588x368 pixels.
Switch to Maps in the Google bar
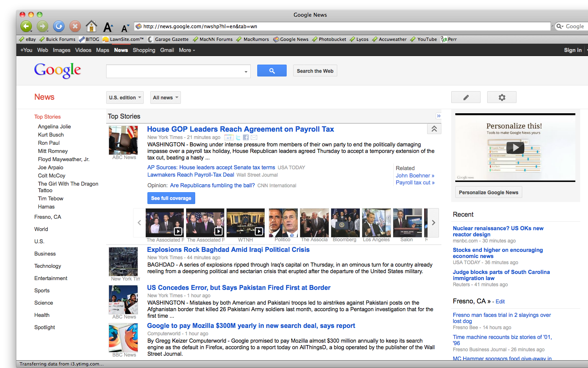[102, 50]
